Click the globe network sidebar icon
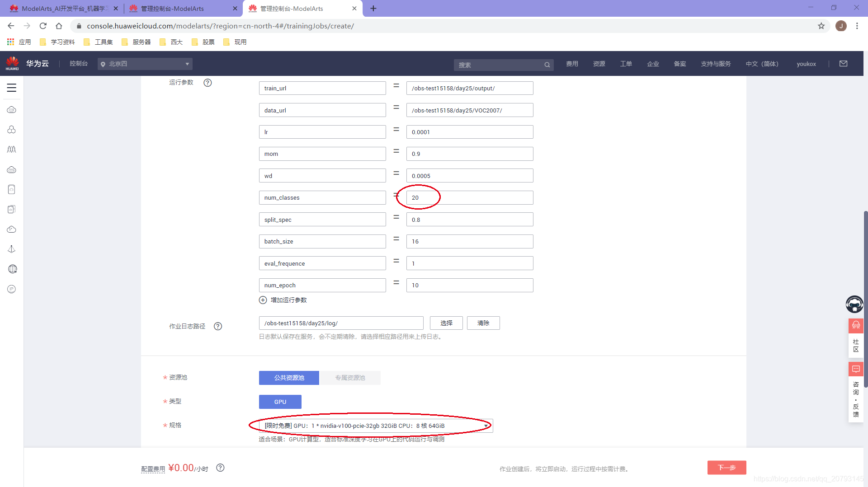 coord(12,269)
